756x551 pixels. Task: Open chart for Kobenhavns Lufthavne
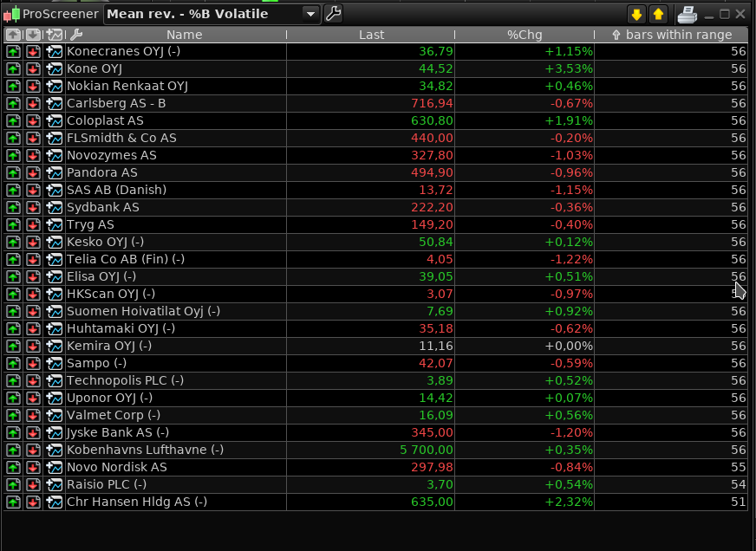55,451
